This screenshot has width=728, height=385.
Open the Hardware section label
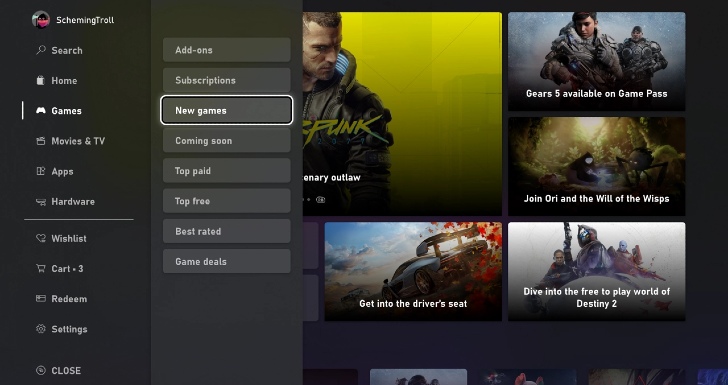[x=73, y=202]
